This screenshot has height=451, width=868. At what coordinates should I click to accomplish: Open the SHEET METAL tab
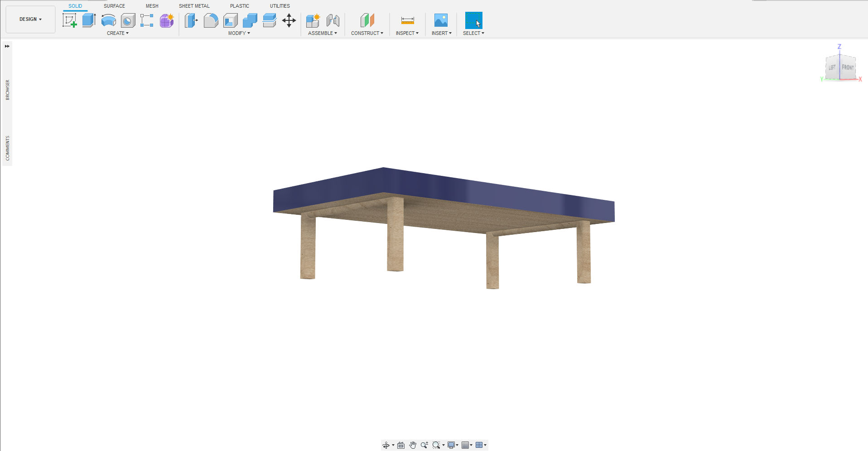pos(194,6)
